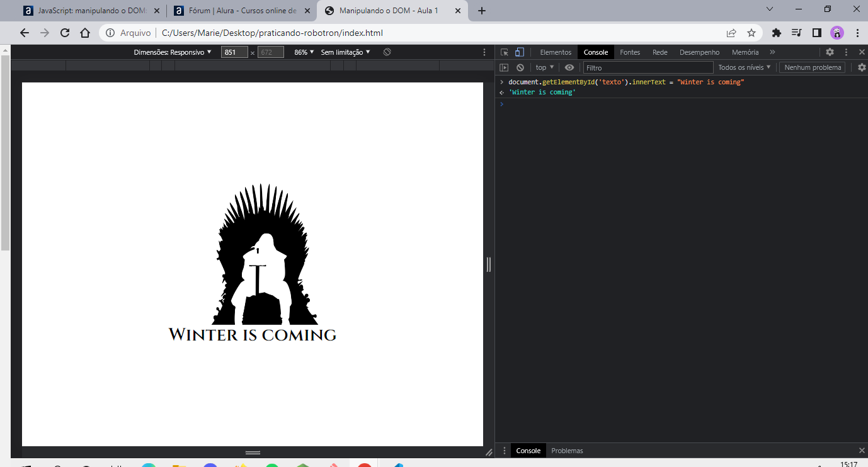868x467 pixels.
Task: Open the profile avatar
Action: (x=837, y=33)
